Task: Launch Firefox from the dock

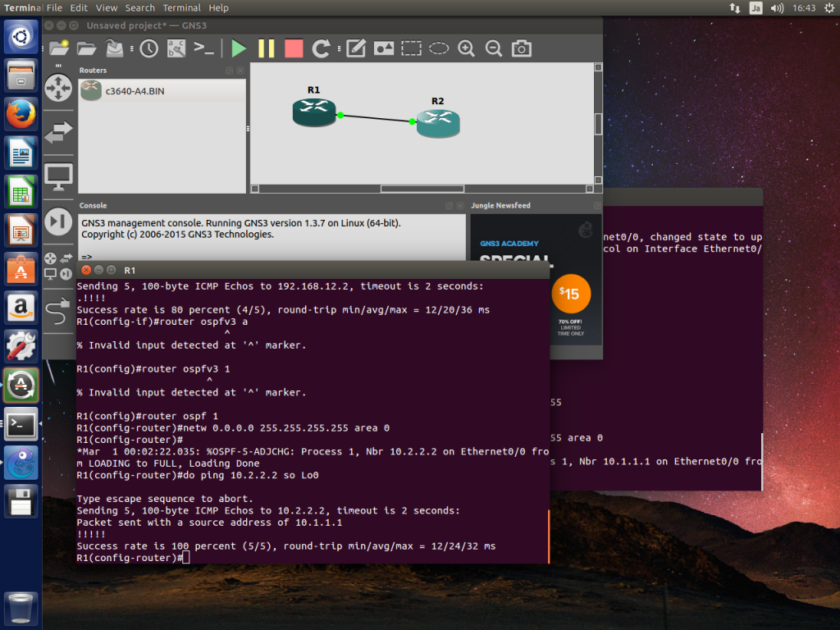Action: (x=21, y=115)
